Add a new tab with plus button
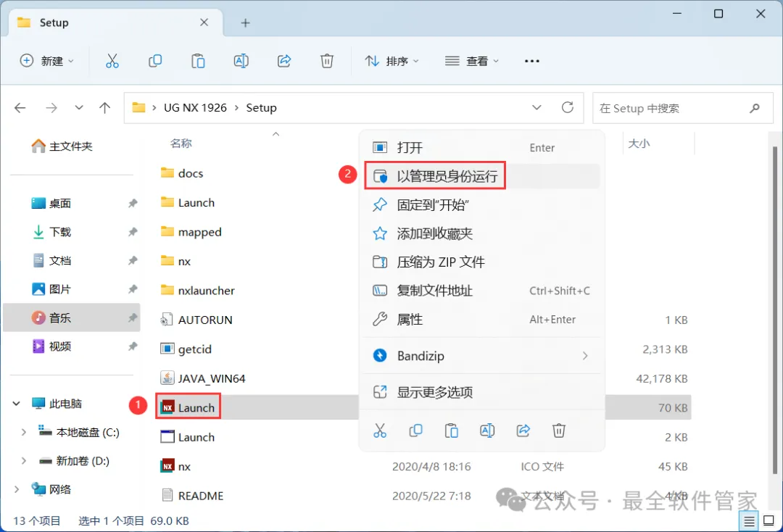 (245, 22)
